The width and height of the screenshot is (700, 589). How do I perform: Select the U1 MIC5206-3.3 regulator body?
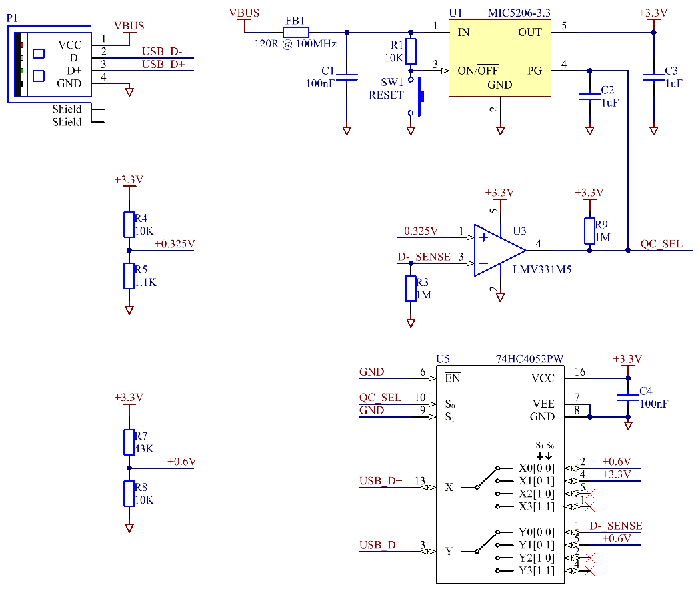point(499,58)
